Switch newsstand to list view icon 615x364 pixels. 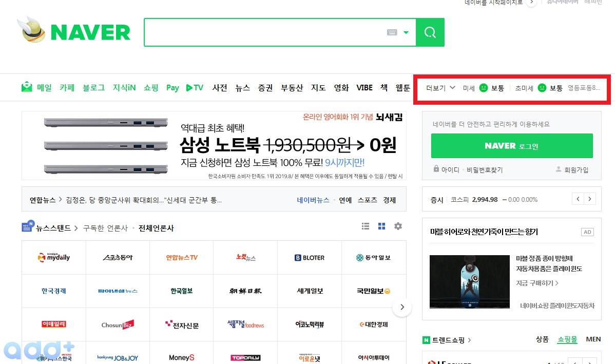click(x=366, y=226)
